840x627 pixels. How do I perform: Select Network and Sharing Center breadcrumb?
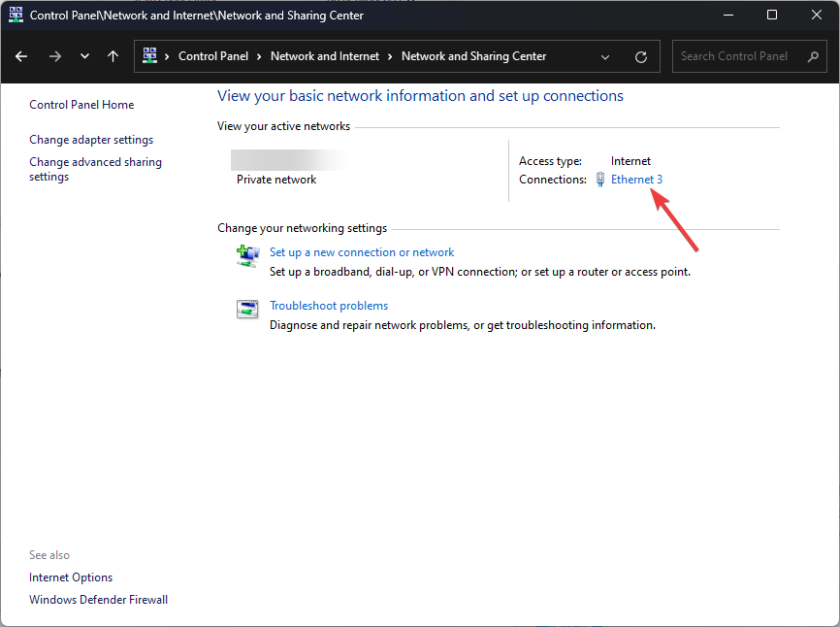[473, 56]
